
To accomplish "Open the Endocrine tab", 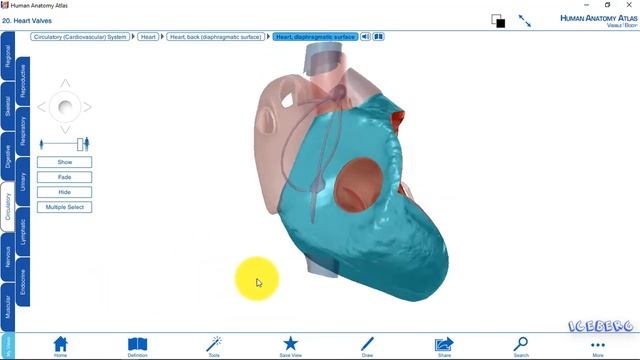I will (x=23, y=282).
